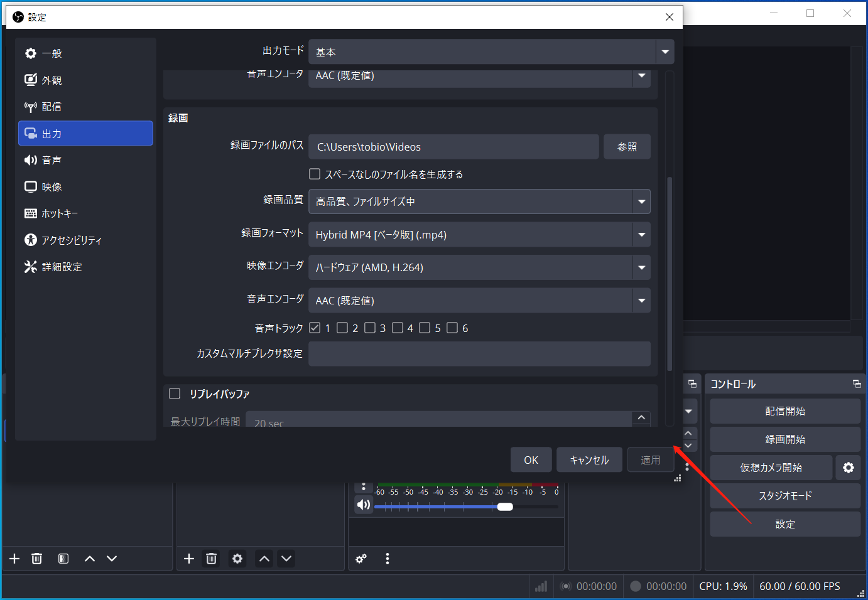Mute the audio source via speaker icon
The image size is (868, 600).
363,504
